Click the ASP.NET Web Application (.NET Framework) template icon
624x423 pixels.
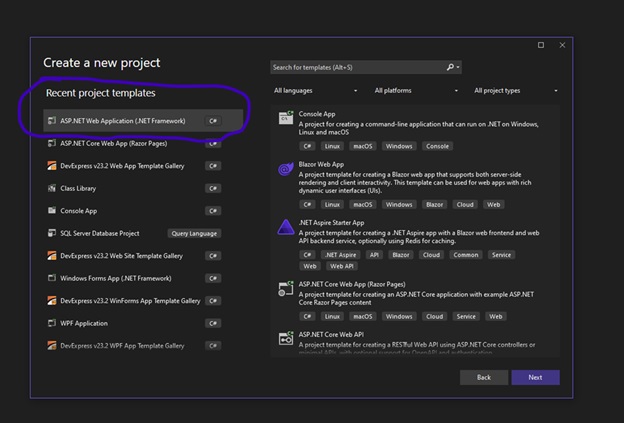point(52,121)
